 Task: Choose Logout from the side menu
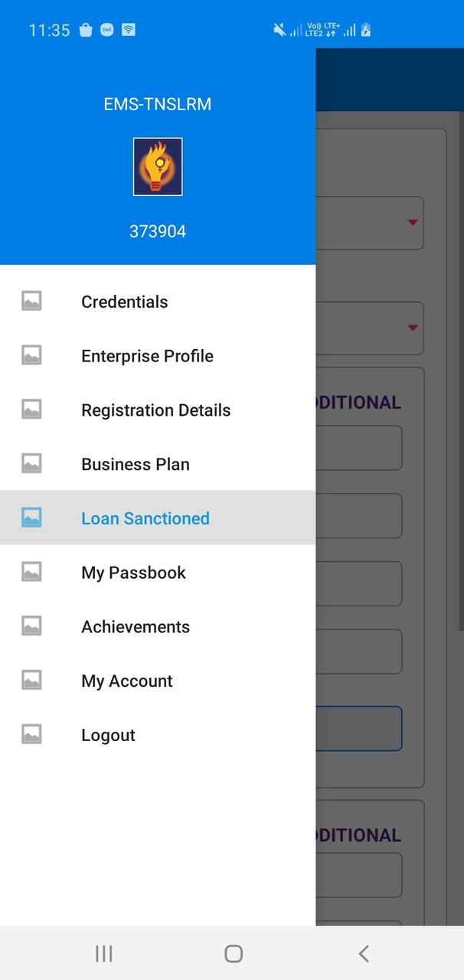[x=108, y=734]
